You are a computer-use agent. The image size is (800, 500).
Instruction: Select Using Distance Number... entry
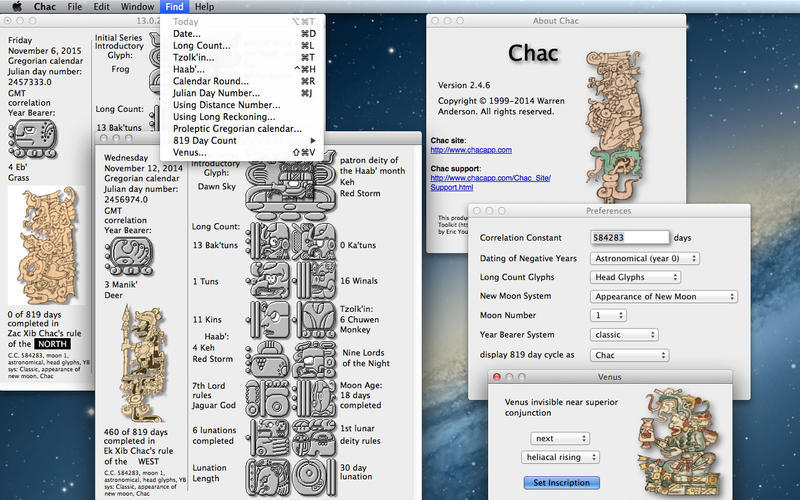click(x=243, y=105)
